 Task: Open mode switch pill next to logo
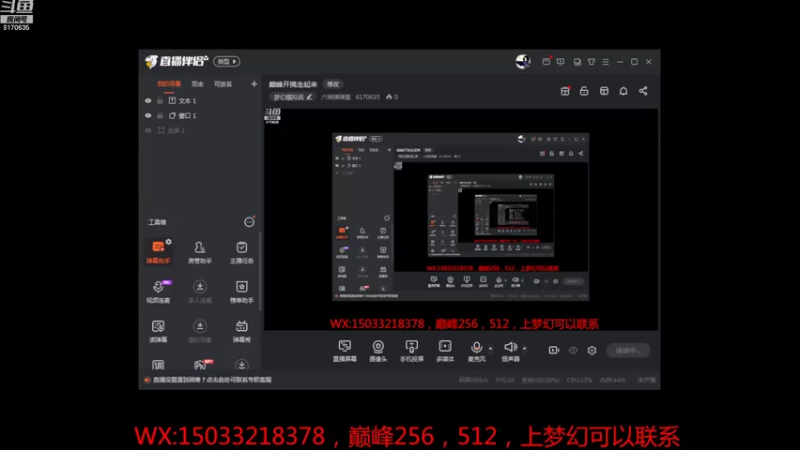tap(227, 61)
